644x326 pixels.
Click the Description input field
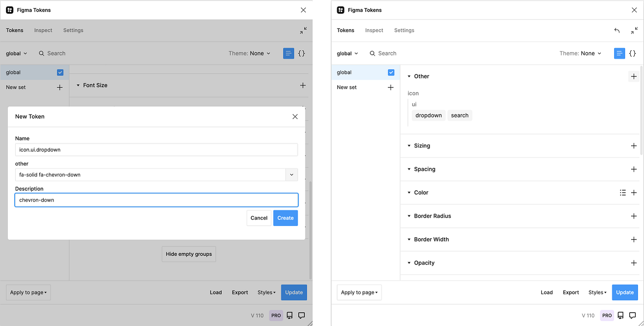(156, 200)
